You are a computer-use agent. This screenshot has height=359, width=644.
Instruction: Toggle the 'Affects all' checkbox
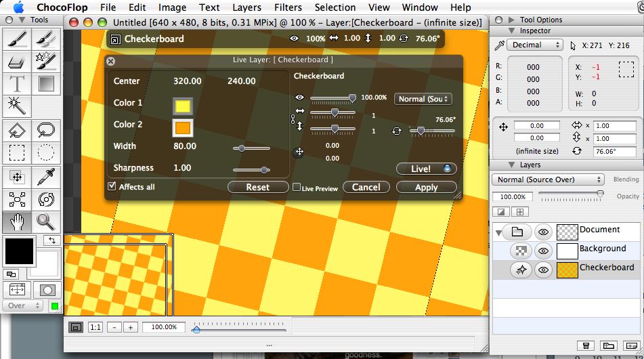pos(112,186)
